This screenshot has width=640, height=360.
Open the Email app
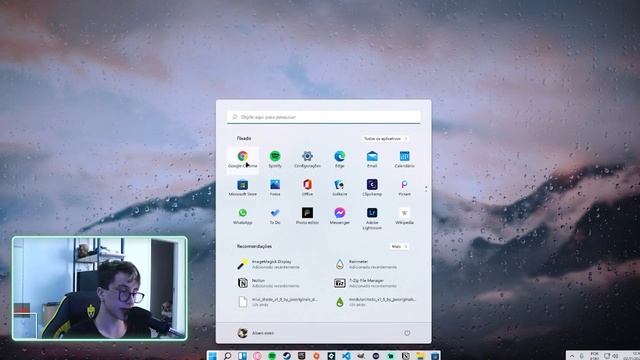click(x=372, y=160)
